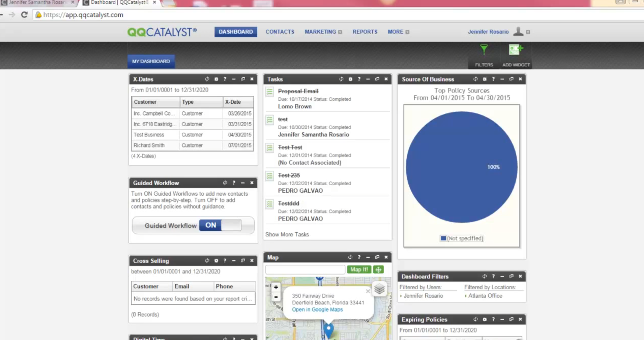Toggle the Test 235 task checklist icon
This screenshot has height=340, width=644.
tap(270, 176)
